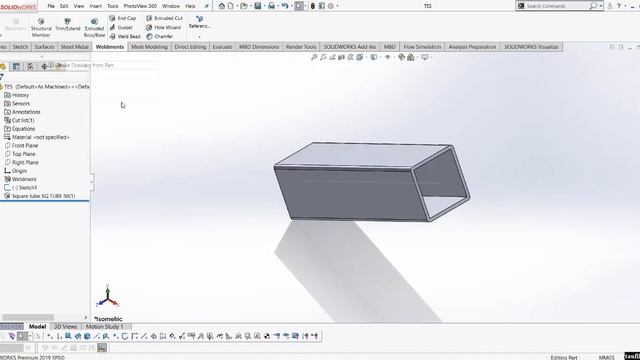Click Zoom to Fit magnifier icon
Viewport: 640px width, 360px height.
[314, 57]
